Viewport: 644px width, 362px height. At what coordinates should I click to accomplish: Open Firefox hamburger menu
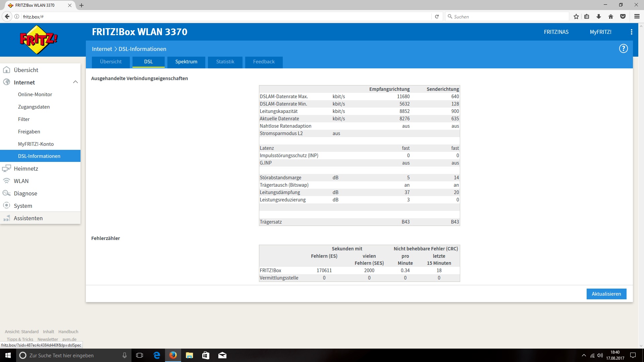(637, 16)
